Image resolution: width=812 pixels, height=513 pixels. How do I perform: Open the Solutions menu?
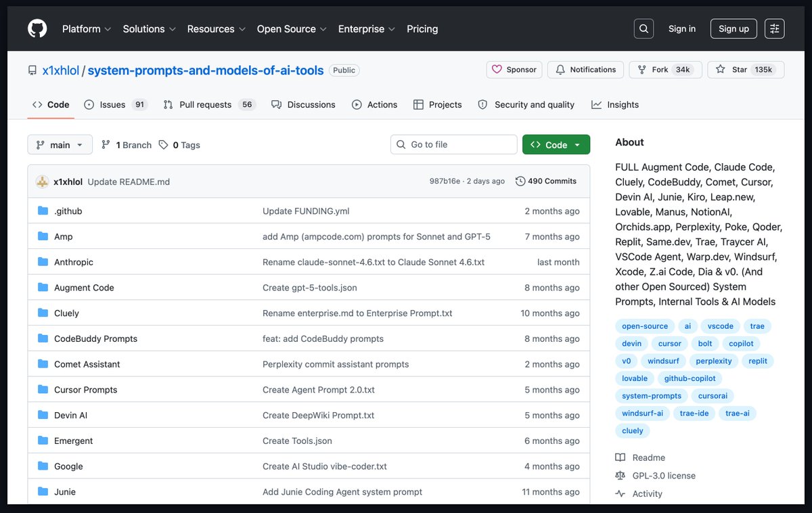click(149, 29)
